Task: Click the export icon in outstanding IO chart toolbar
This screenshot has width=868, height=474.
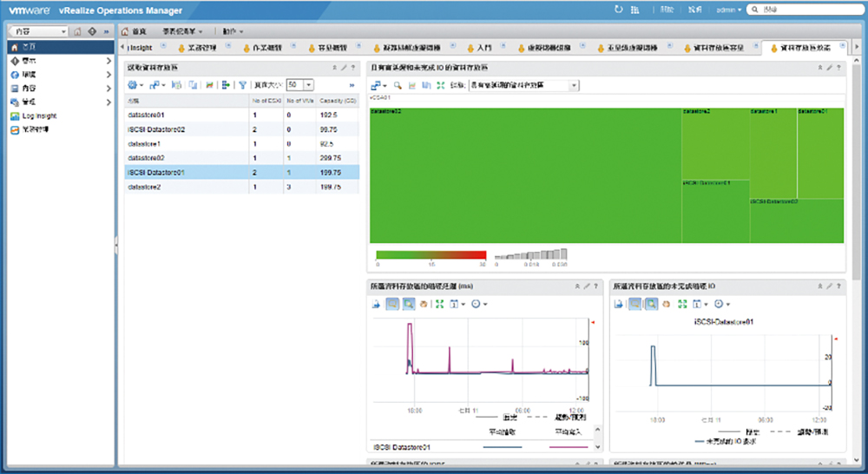Action: [x=619, y=304]
